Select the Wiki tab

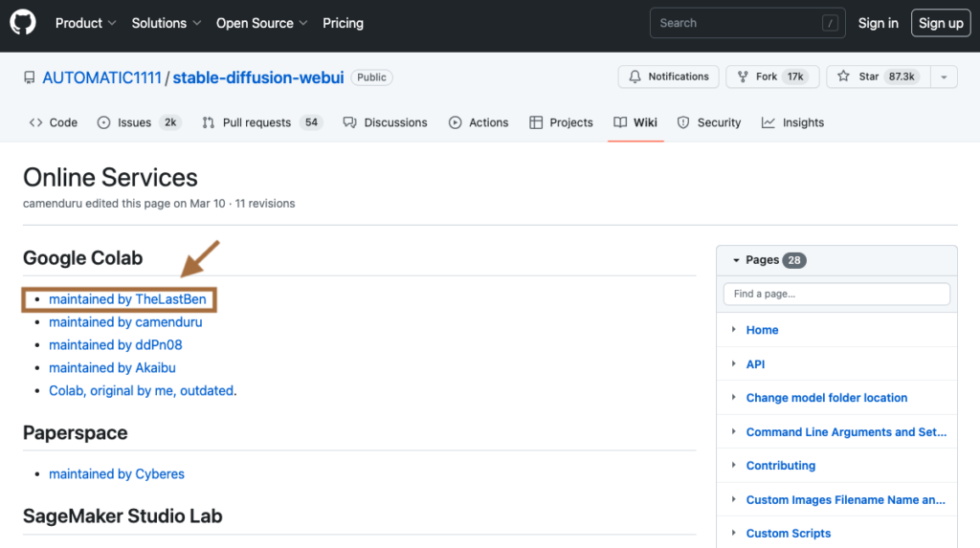(x=635, y=122)
